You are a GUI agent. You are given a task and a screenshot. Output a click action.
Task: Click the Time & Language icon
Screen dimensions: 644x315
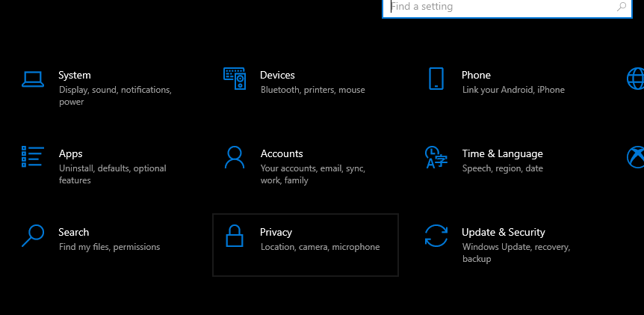(x=436, y=157)
